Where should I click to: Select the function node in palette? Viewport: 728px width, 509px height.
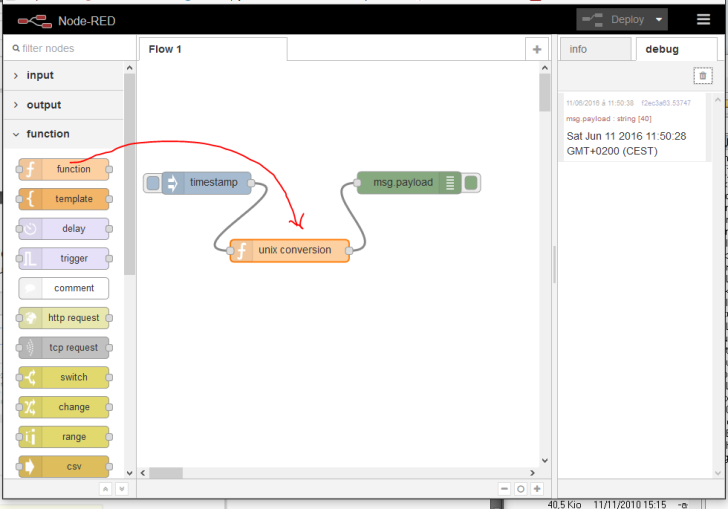tap(64, 169)
